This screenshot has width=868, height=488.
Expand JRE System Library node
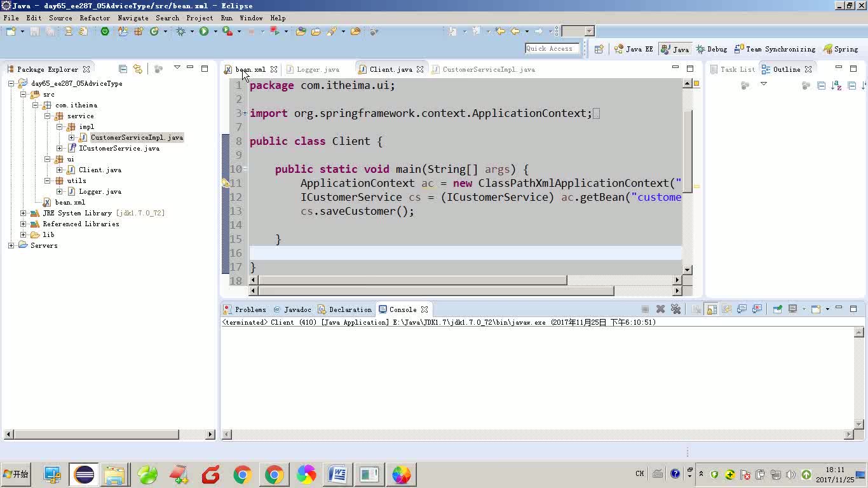[x=24, y=213]
